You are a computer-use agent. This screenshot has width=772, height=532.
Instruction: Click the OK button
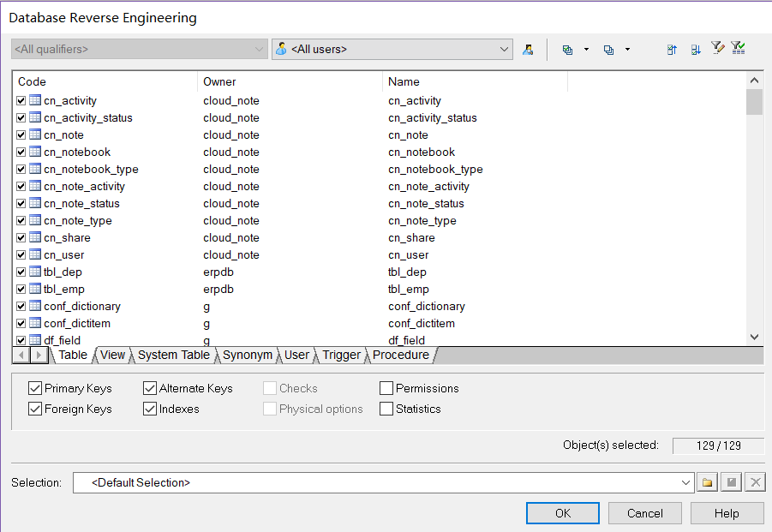point(562,513)
